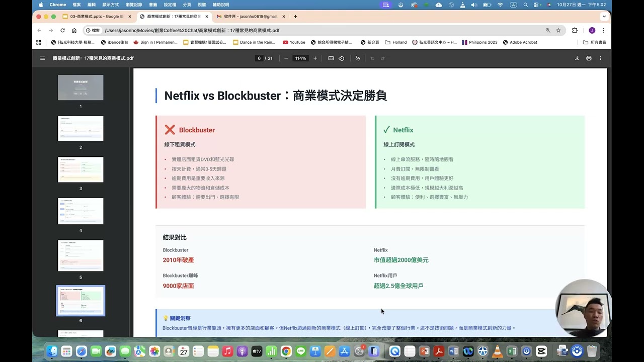Open Spotlight search in menu bar
Image resolution: width=644 pixels, height=362 pixels.
525,5
